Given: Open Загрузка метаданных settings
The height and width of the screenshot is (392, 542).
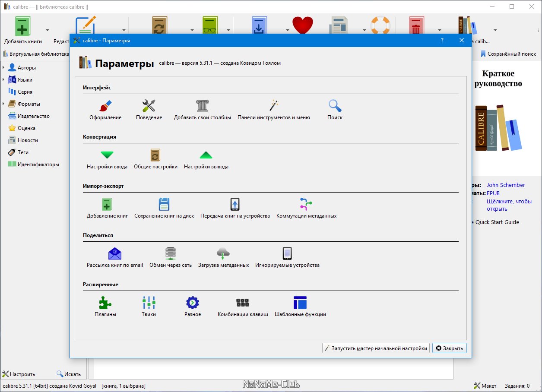Looking at the screenshot, I should [223, 257].
